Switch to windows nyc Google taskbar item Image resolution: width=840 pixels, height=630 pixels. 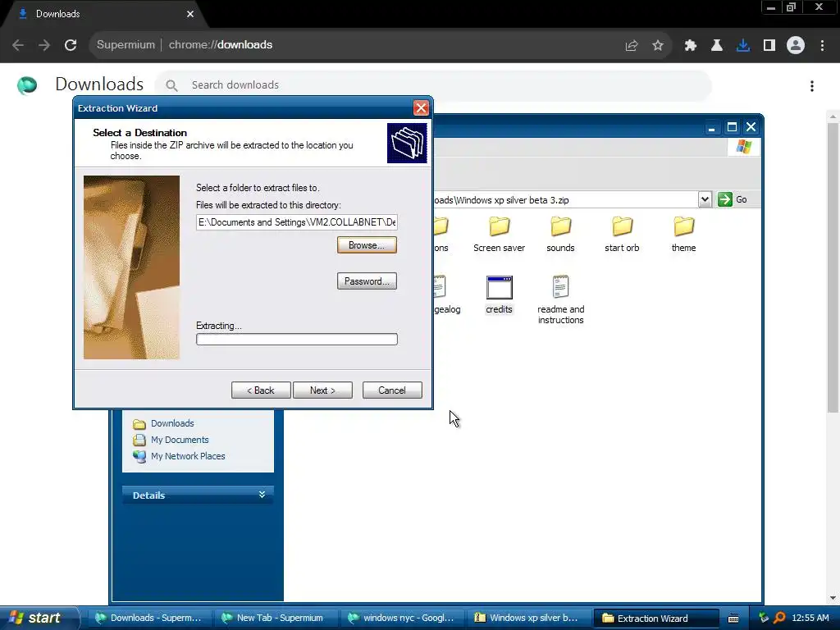click(x=401, y=619)
